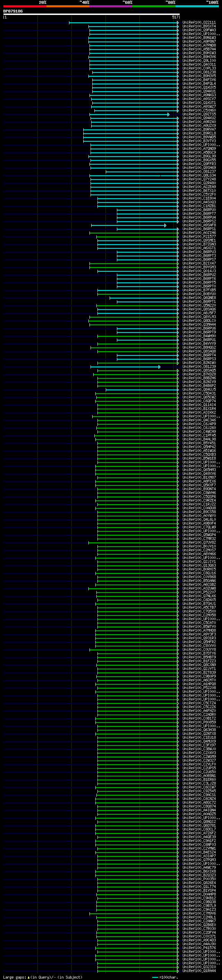
Task: Select the UniRef100_B4FSV6 label
Action: click(x=199, y=80)
